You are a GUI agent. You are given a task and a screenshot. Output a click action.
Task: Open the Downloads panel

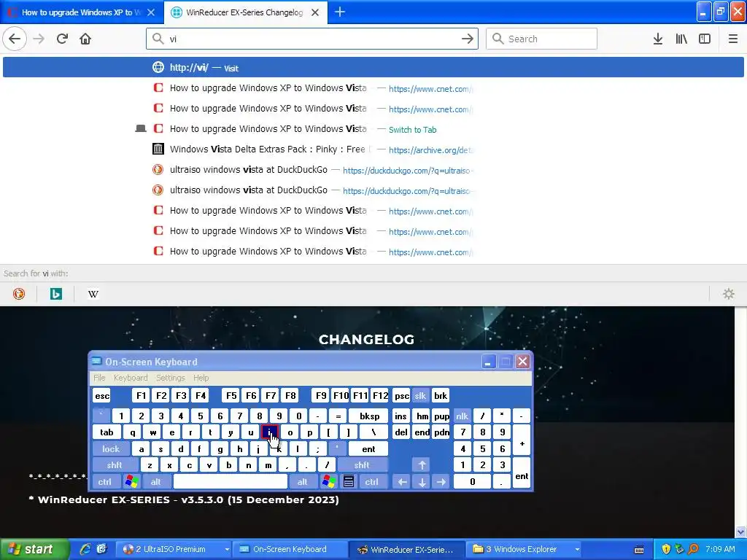[658, 39]
